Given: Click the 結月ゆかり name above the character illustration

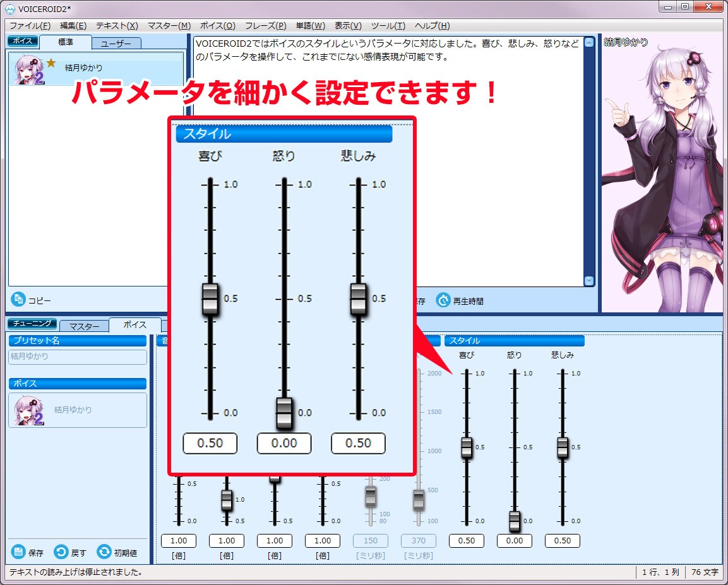Looking at the screenshot, I should [x=626, y=42].
